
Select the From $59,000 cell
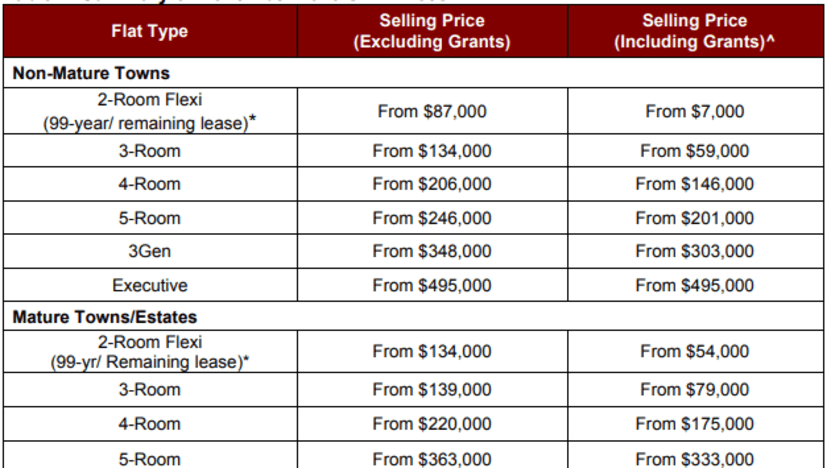tap(695, 151)
